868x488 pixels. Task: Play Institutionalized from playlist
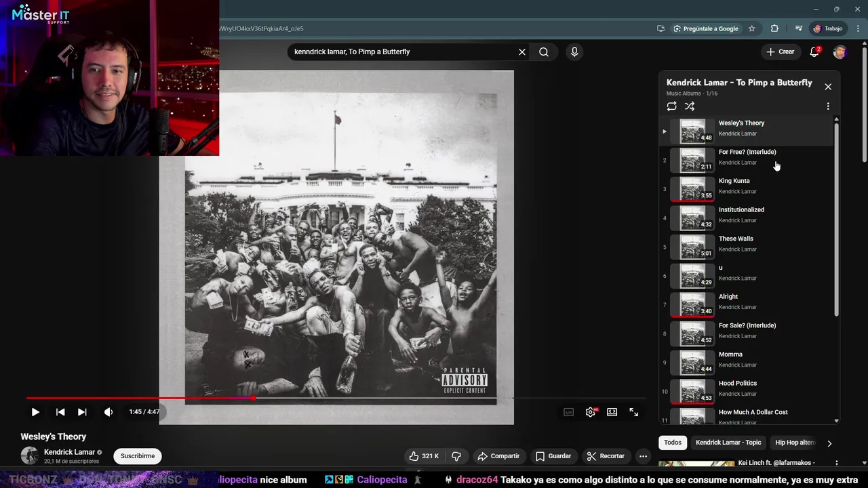click(746, 218)
